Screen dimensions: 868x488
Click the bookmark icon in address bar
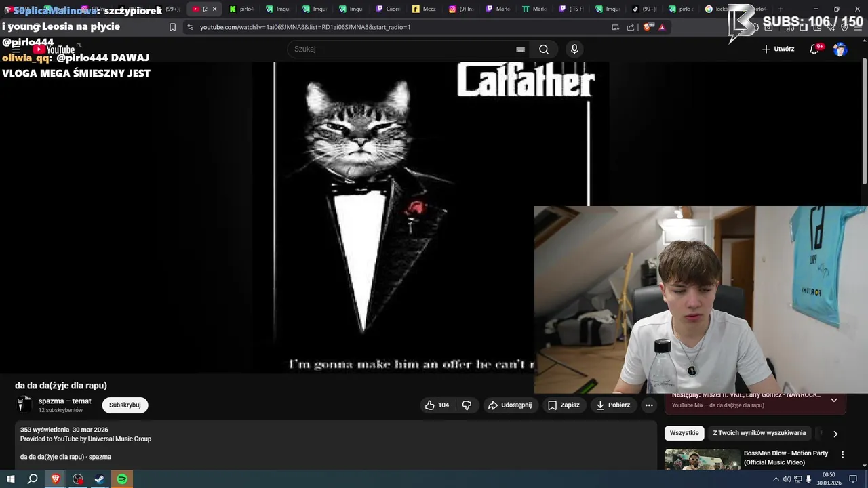pyautogui.click(x=172, y=27)
